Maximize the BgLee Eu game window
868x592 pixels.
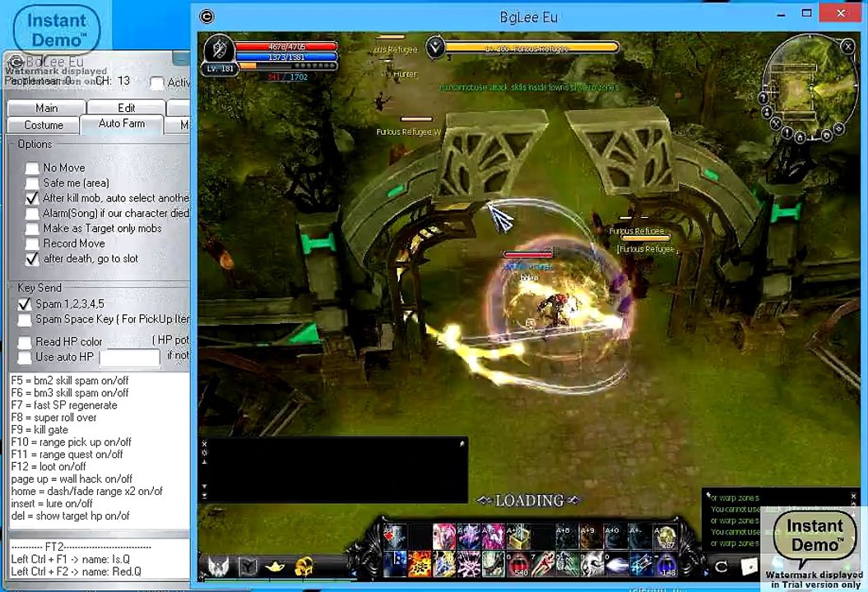[x=807, y=13]
